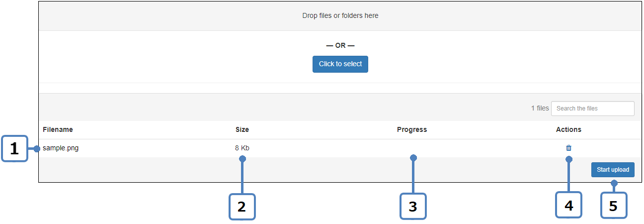Focus the Search the files field
Viewport: 644px width, 224px height.
tap(592, 109)
